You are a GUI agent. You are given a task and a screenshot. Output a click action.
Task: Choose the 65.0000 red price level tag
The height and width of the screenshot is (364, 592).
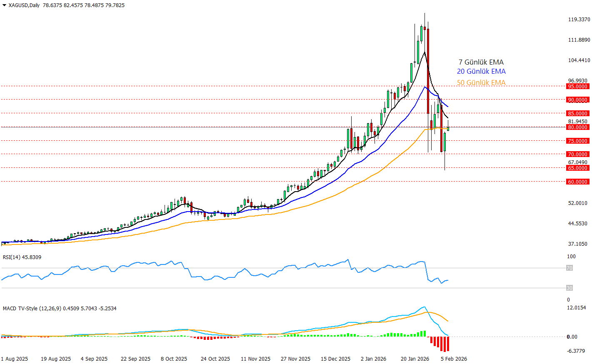(577, 168)
